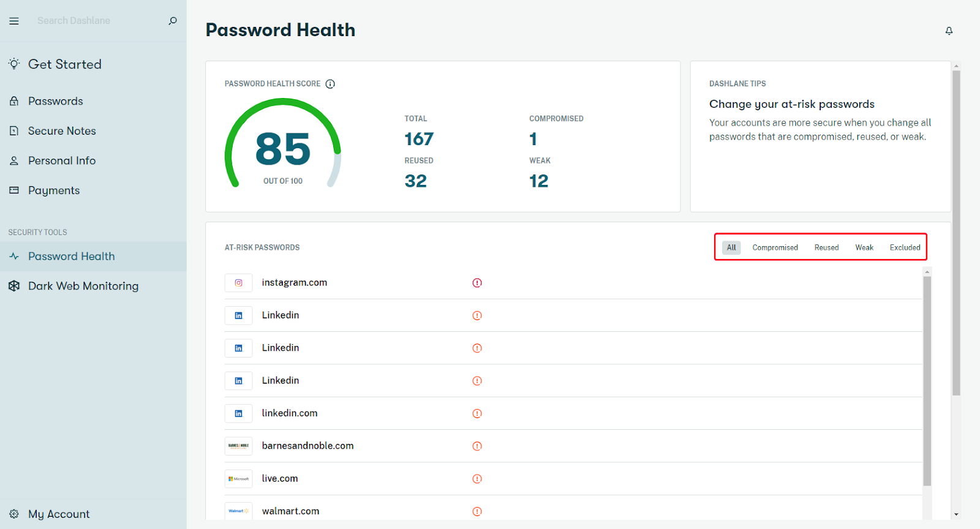Click the list scroll-up arrow
980x529 pixels.
click(927, 271)
